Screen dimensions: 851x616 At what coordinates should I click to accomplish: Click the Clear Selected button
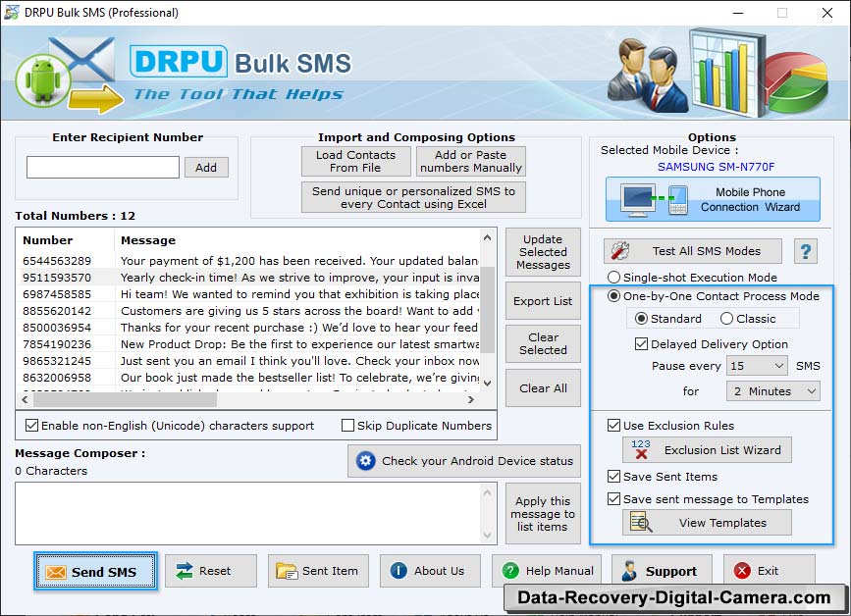click(x=543, y=343)
